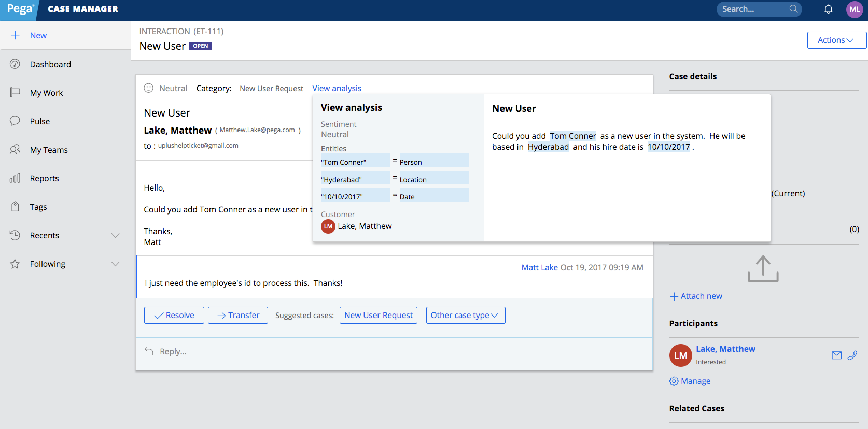This screenshot has width=868, height=429.
Task: Click the notification bell icon
Action: pyautogui.click(x=828, y=9)
